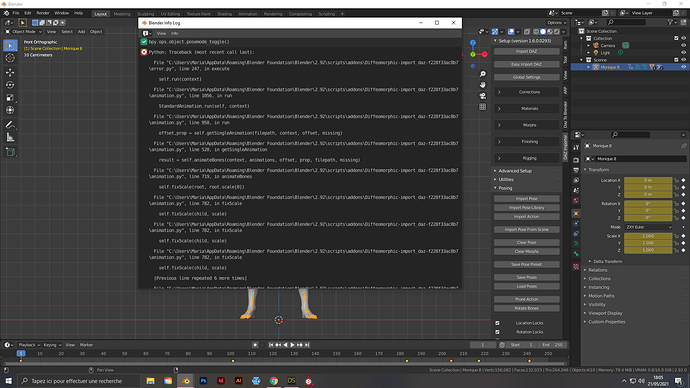Screen dimensions: 690x388
Task: Open the Armature data properties tab
Action: coord(576,244)
